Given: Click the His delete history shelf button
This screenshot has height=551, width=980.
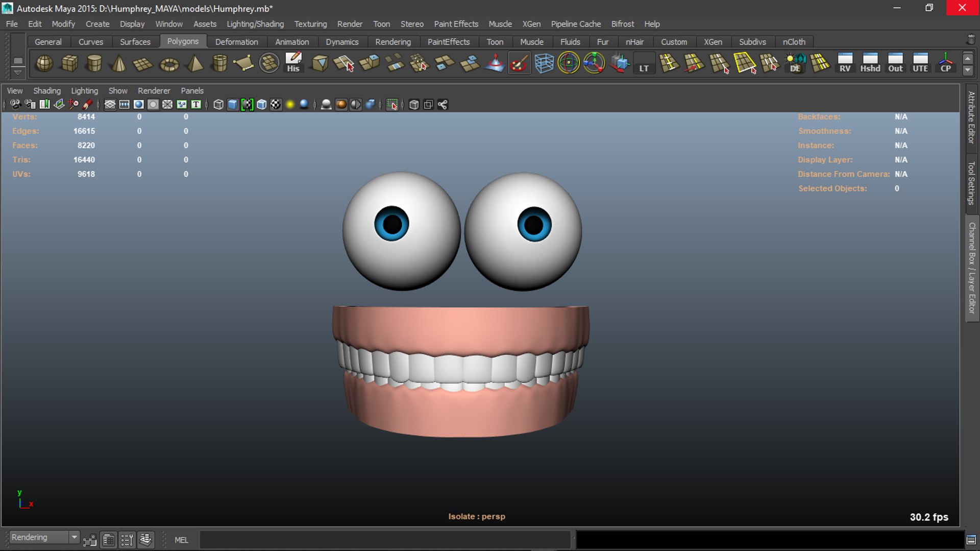Looking at the screenshot, I should (x=293, y=63).
